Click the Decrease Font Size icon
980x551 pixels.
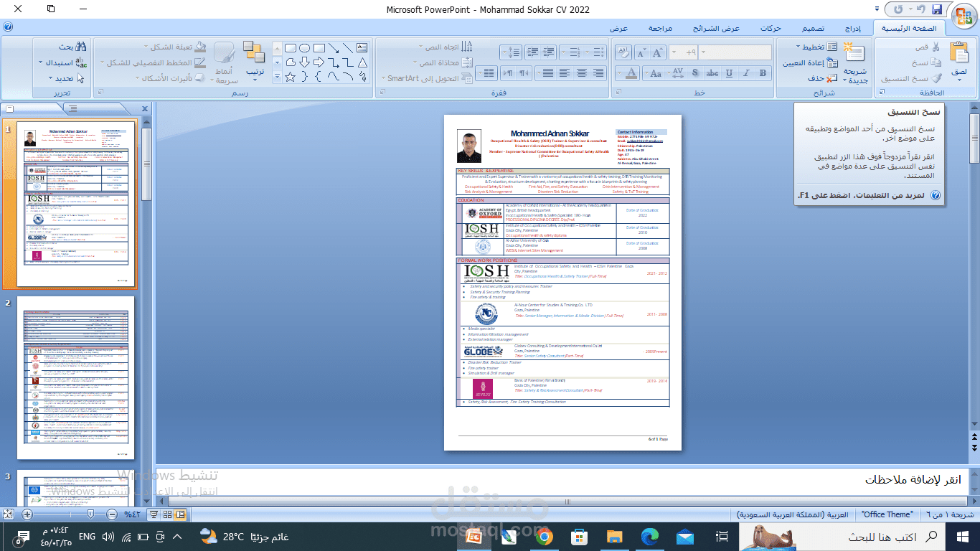pyautogui.click(x=641, y=52)
